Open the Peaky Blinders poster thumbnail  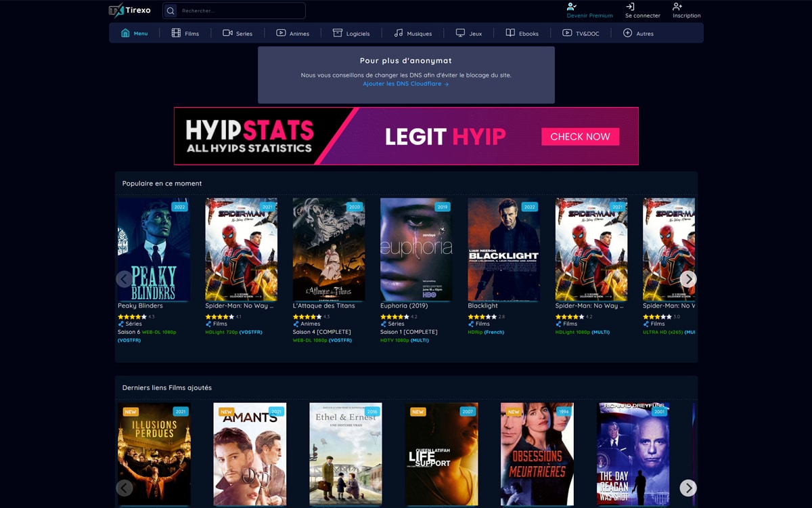(154, 249)
